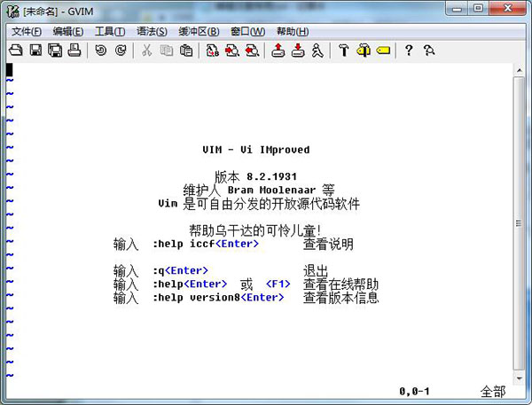Open the 语法(S) menu
The height and width of the screenshot is (405, 532).
click(x=152, y=32)
